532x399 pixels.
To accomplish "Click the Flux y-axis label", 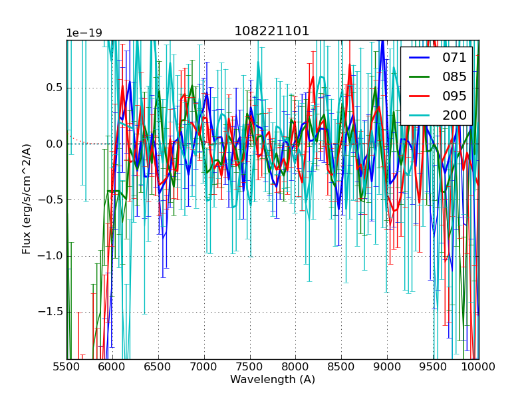I will (27, 199).
